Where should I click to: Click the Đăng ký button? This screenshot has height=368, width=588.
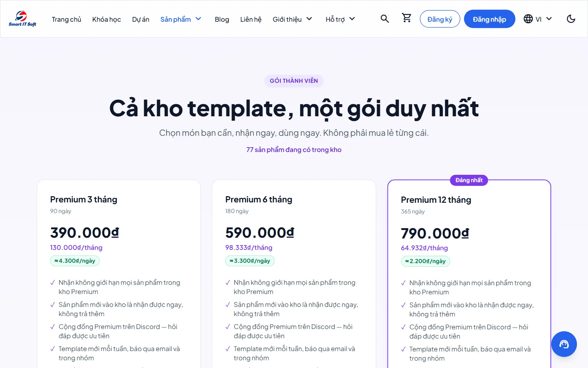point(440,19)
